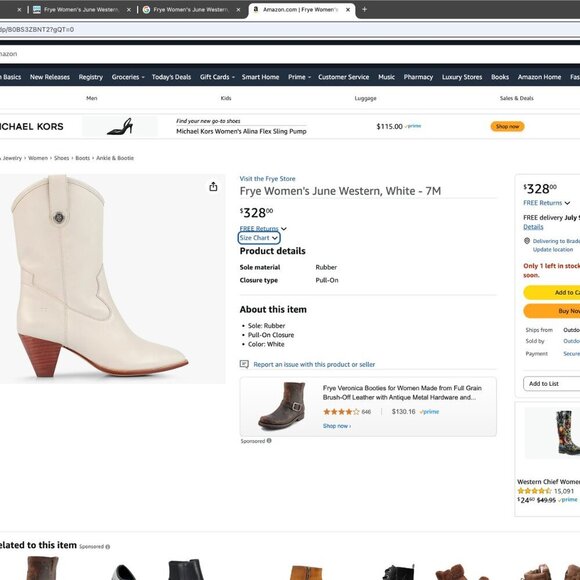Click the sponsored info icon below Veronica ad
The height and width of the screenshot is (580, 580).
click(269, 441)
